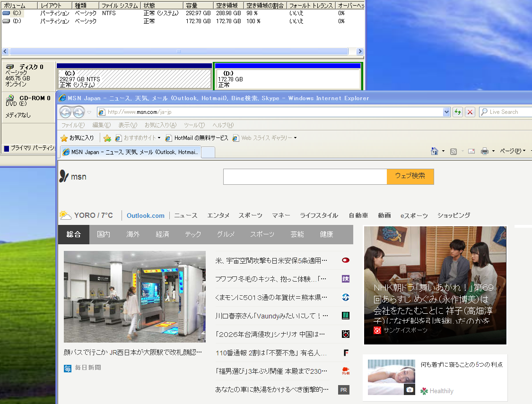Select the 総合 news tab

tap(74, 234)
